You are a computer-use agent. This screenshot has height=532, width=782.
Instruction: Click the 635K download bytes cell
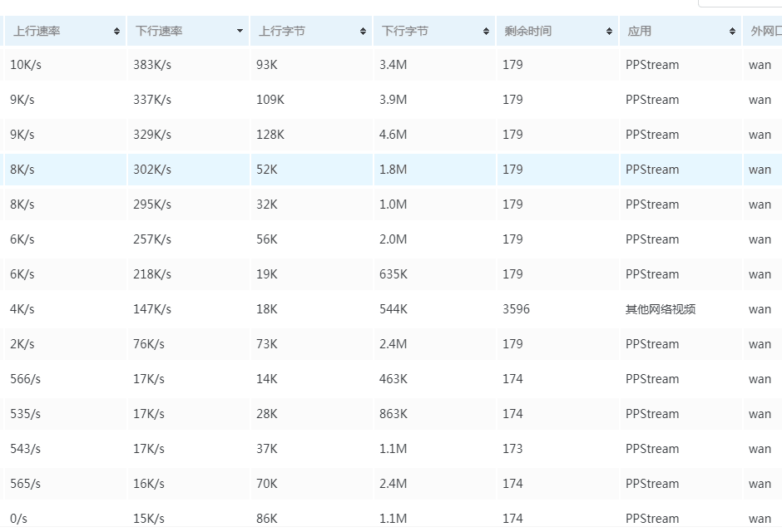pyautogui.click(x=393, y=274)
